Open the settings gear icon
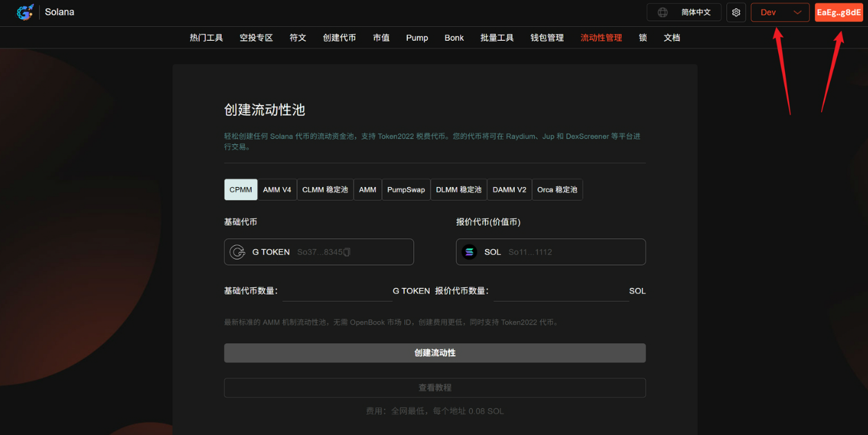 pyautogui.click(x=735, y=12)
